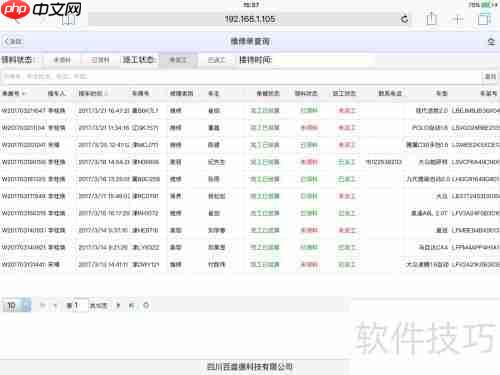This screenshot has width=500, height=375.
Task: Select the 联系电话 column header
Action: coord(390,93)
